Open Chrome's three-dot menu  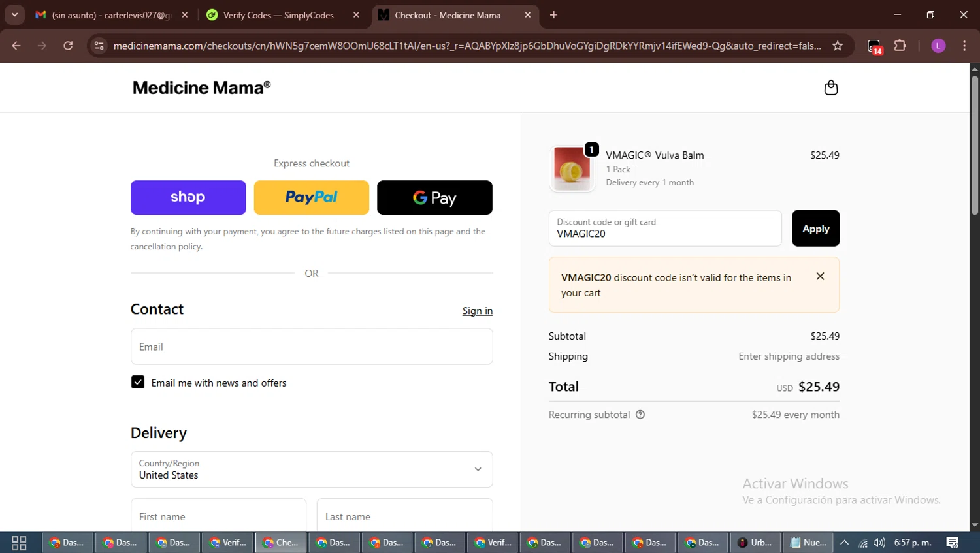coord(964,46)
